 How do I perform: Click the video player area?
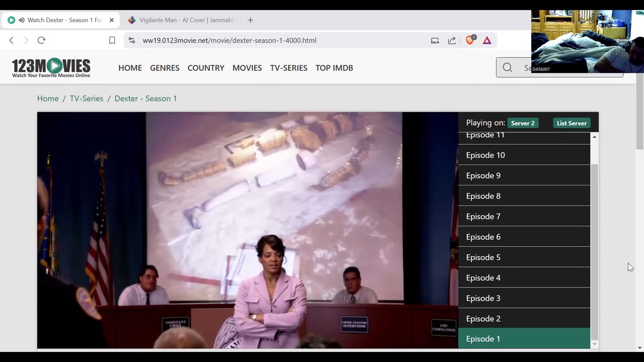248,230
